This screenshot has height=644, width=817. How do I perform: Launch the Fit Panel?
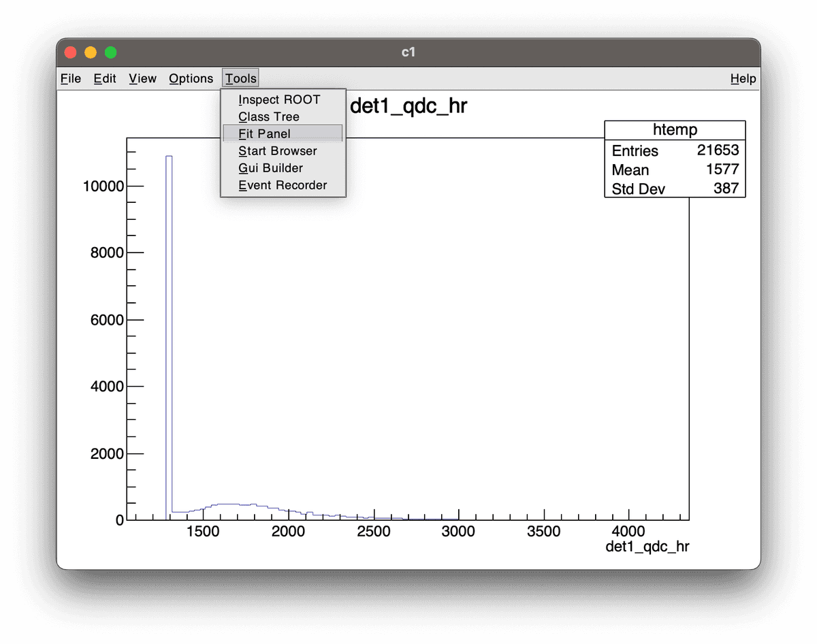(265, 134)
